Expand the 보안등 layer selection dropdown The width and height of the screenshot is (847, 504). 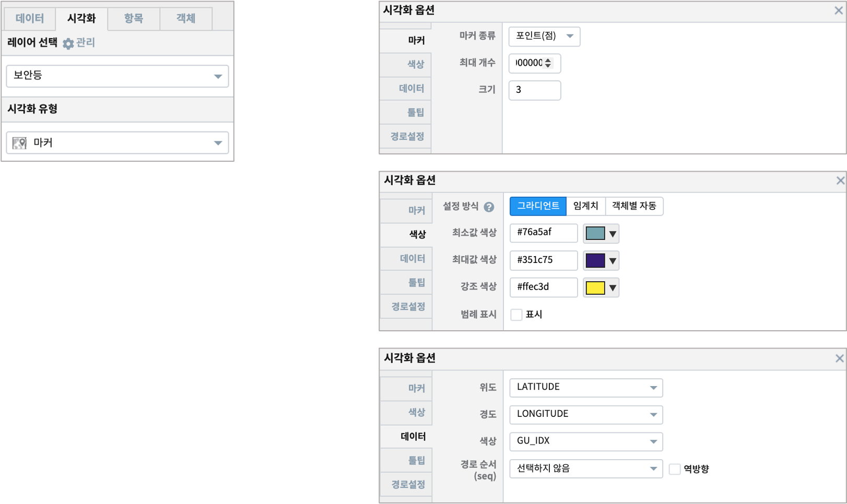pos(117,76)
